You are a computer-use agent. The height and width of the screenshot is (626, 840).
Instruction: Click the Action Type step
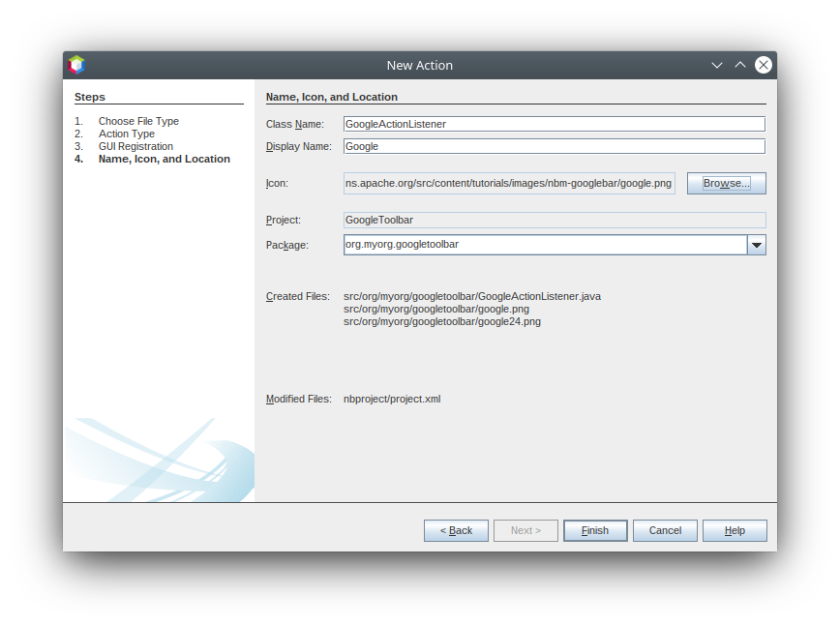pos(126,134)
